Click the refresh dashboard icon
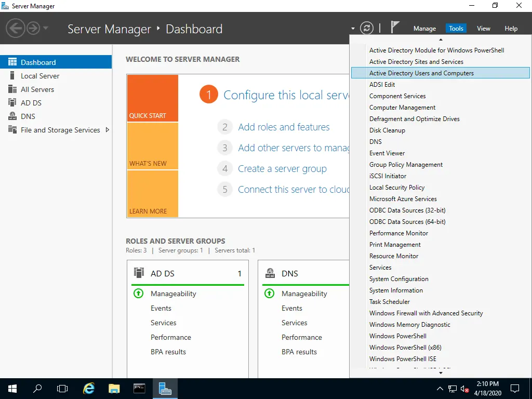 [x=367, y=28]
